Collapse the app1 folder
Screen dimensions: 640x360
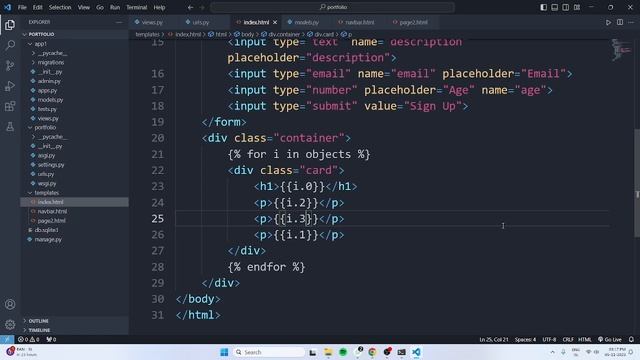(75, 44)
